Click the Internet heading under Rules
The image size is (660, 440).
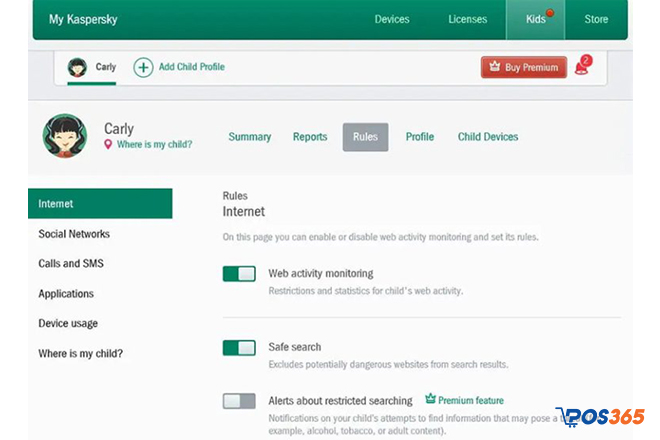coord(244,211)
